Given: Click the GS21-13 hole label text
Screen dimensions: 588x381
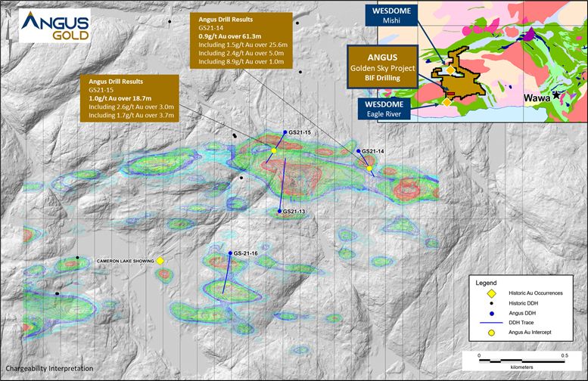Looking at the screenshot, I should coord(294,212).
